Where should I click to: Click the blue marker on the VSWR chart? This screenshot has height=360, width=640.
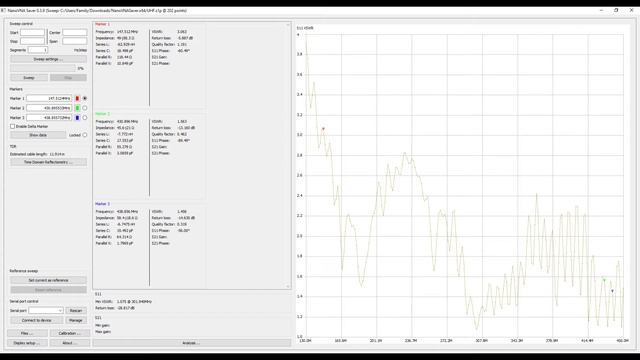[612, 291]
